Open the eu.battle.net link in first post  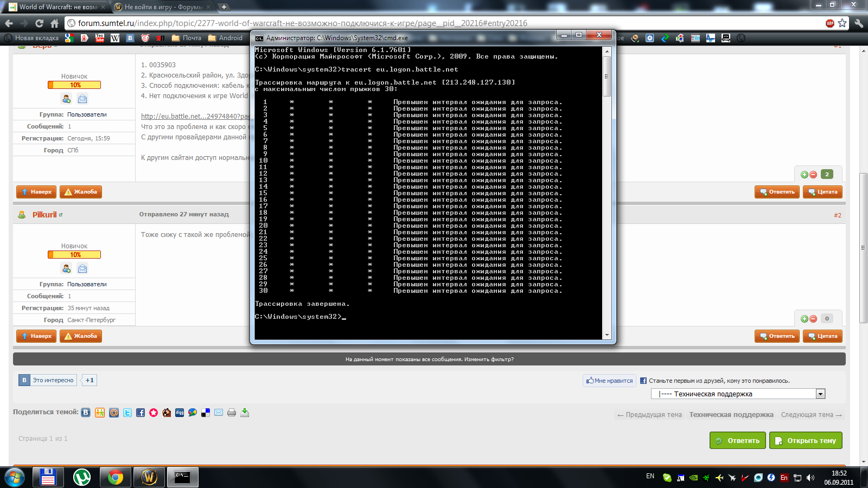pyautogui.click(x=195, y=117)
